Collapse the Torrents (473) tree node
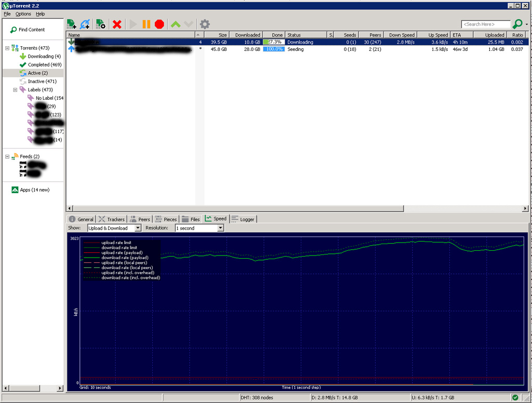This screenshot has width=532, height=403. [x=7, y=48]
